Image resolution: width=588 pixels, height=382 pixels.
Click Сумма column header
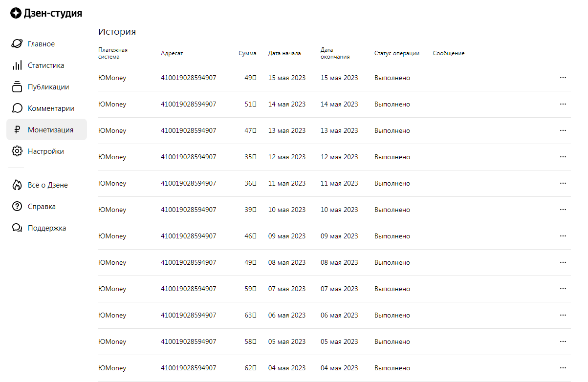247,53
